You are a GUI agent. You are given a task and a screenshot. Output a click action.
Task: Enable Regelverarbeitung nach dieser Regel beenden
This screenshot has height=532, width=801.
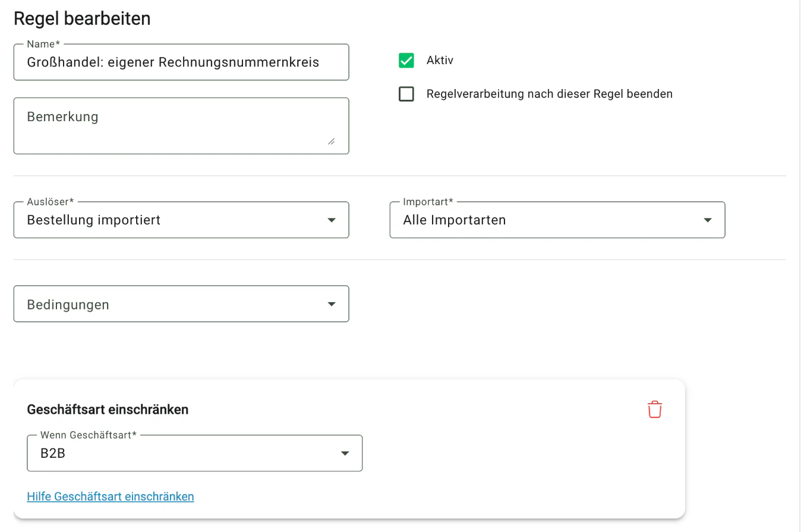406,94
